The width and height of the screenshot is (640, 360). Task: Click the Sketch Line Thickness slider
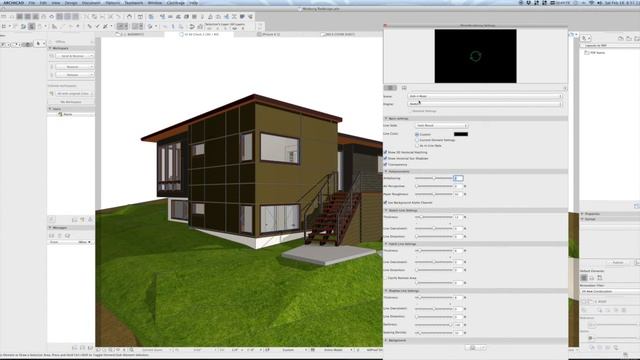click(x=433, y=217)
